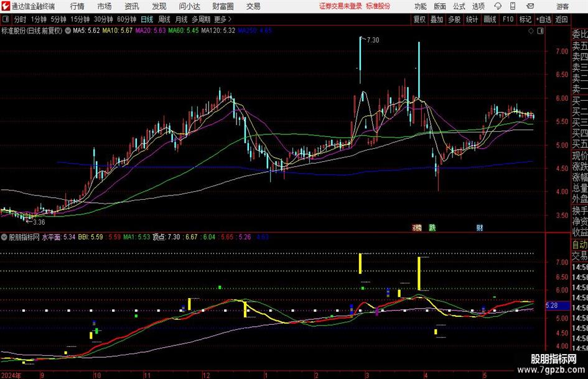Click the 标记 mark button
588x379 pixels.
pos(525,19)
